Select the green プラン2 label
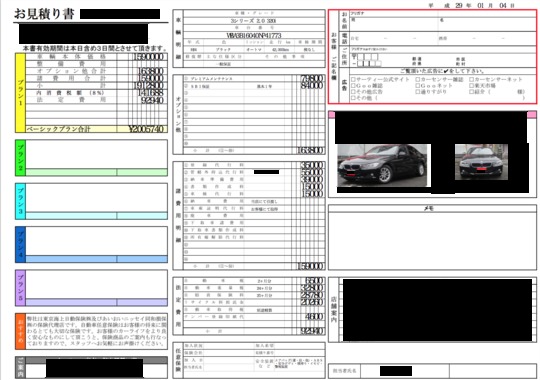 click(20, 158)
